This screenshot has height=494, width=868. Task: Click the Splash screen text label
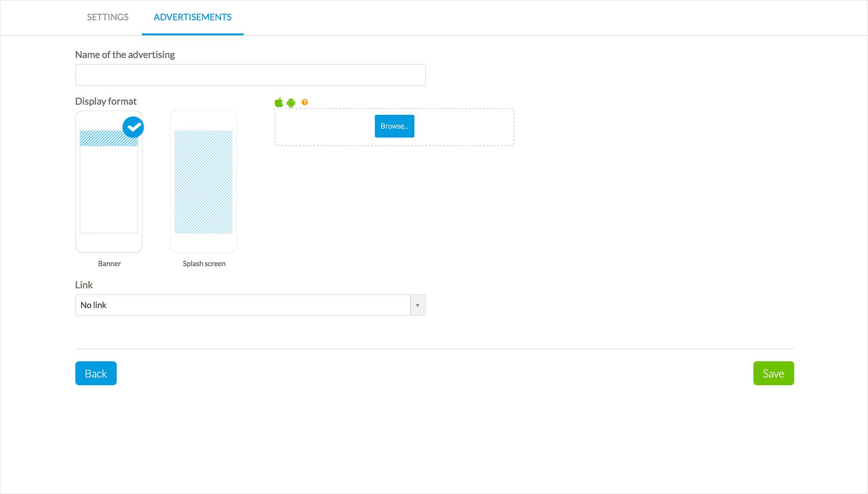204,263
